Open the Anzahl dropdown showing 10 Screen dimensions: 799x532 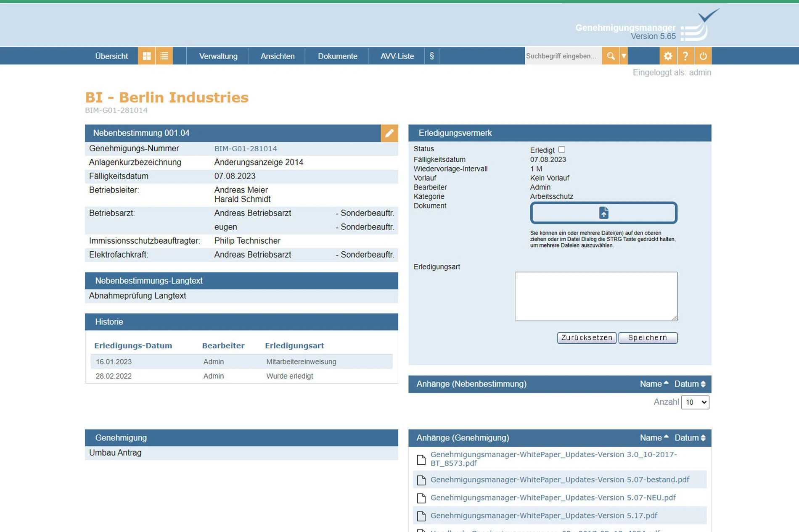pyautogui.click(x=695, y=402)
